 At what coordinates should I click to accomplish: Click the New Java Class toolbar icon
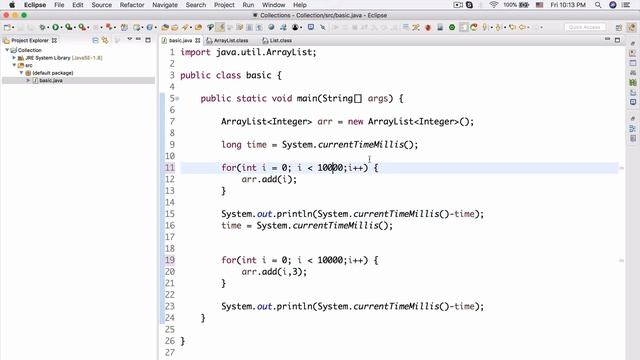(x=149, y=27)
